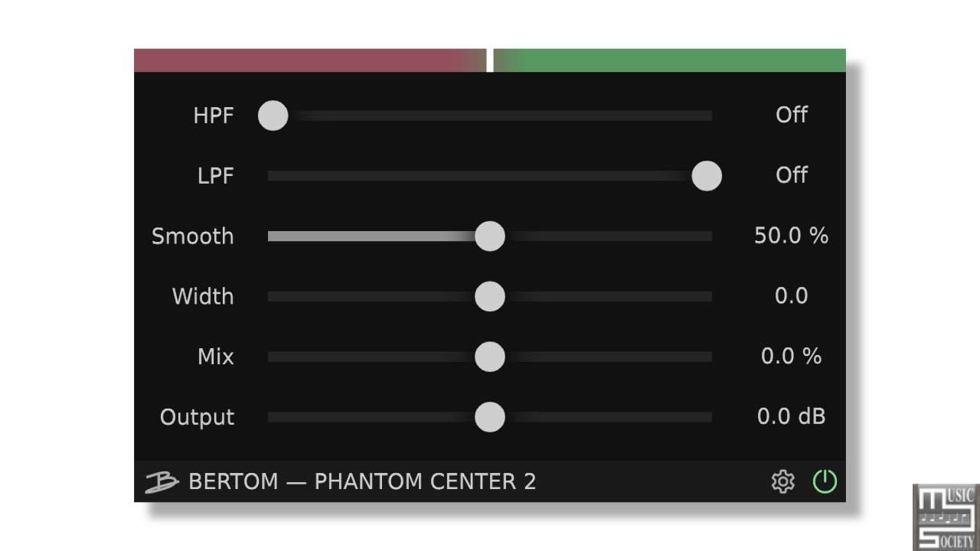Click the Smooth value 50.0 %
Image resolution: width=980 pixels, height=551 pixels.
click(x=792, y=236)
